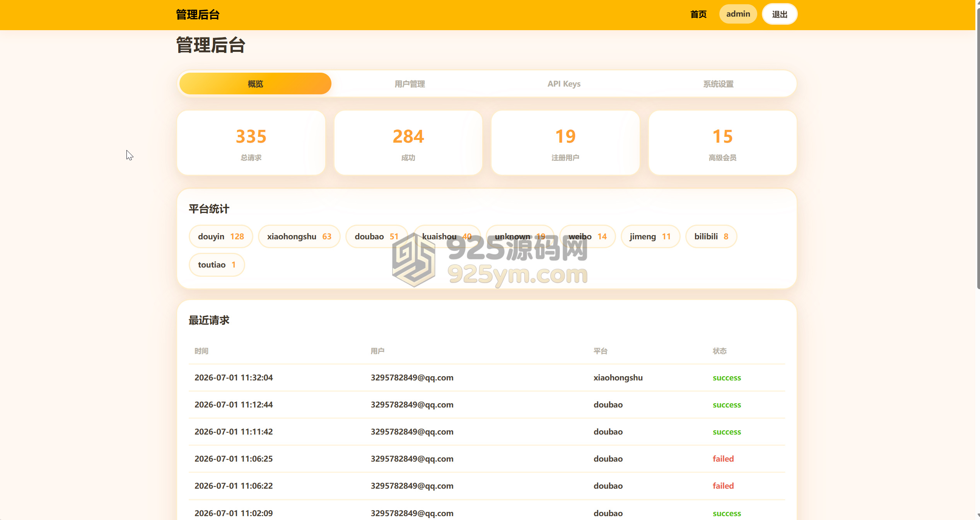Click the xiaohongshu 63 platform chip
Image resolution: width=980 pixels, height=520 pixels.
coord(299,236)
